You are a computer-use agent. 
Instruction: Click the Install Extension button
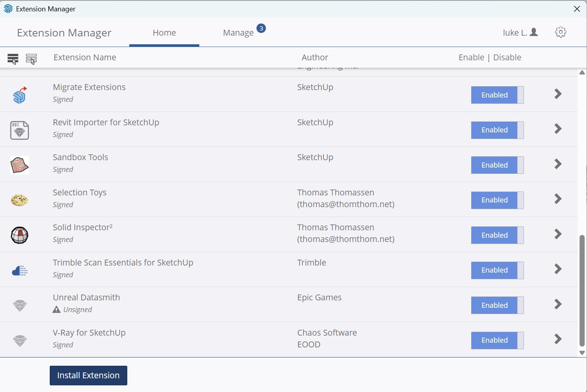tap(88, 375)
